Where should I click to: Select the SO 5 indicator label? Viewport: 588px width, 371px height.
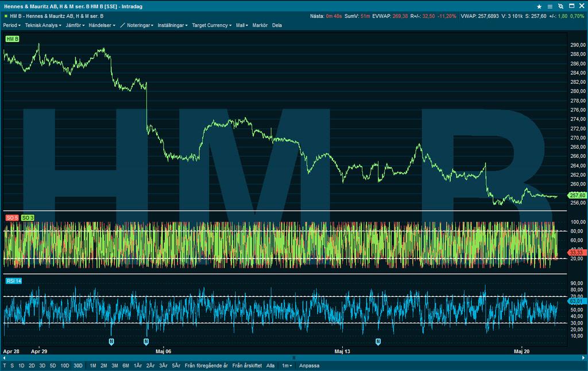12,218
